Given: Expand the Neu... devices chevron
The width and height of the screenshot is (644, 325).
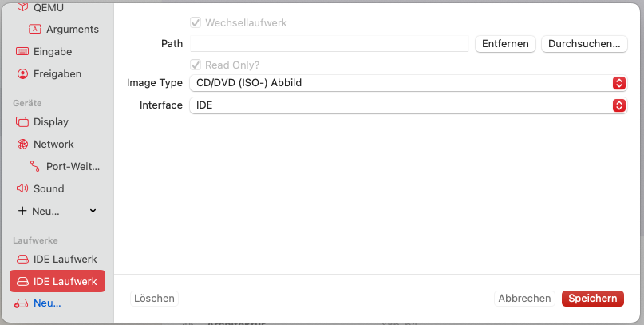Looking at the screenshot, I should 93,212.
